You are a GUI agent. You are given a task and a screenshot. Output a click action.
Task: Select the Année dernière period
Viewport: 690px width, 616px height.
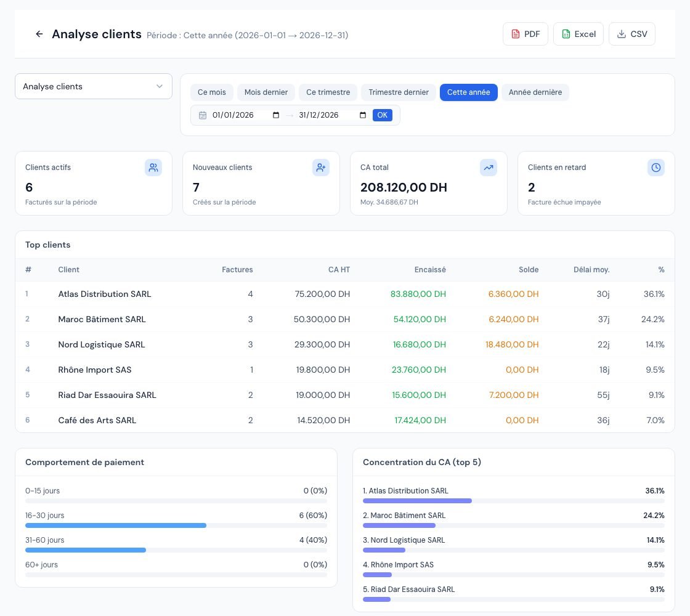[x=535, y=92]
